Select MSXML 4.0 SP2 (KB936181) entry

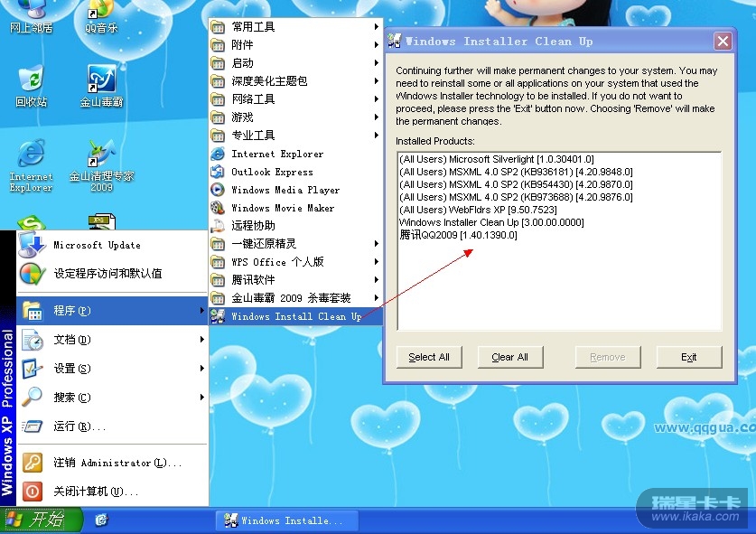point(516,172)
